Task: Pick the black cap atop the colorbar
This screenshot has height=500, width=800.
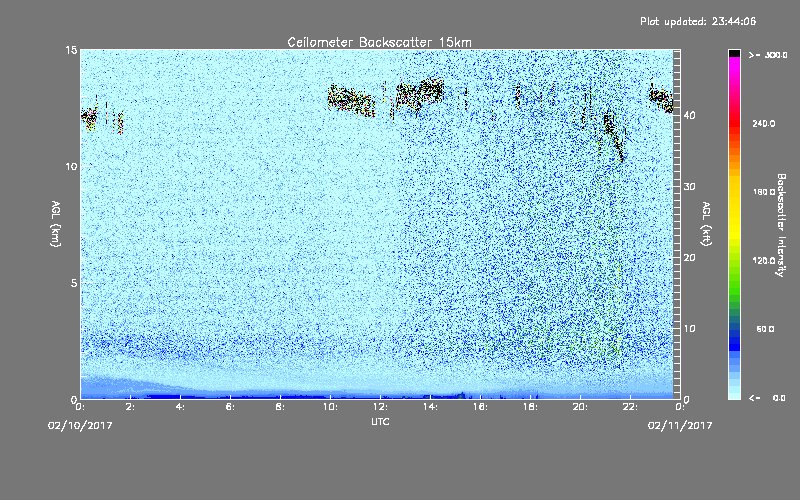Action: 734,53
